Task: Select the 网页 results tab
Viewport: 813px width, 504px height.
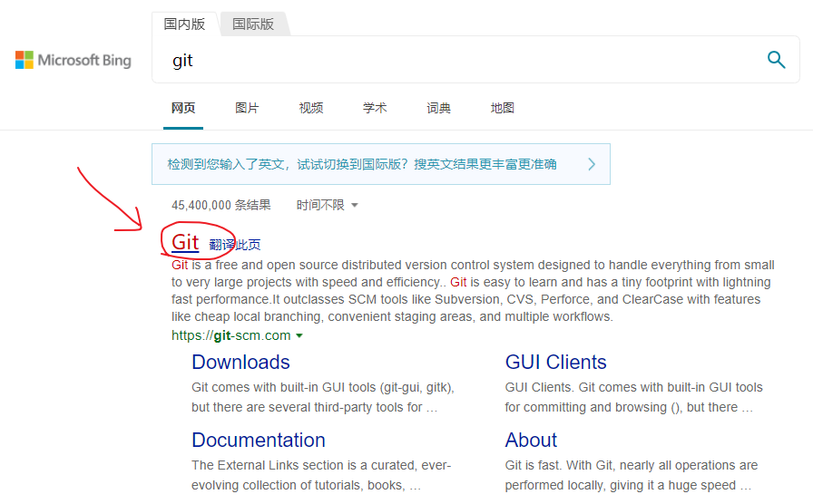Action: (x=183, y=108)
